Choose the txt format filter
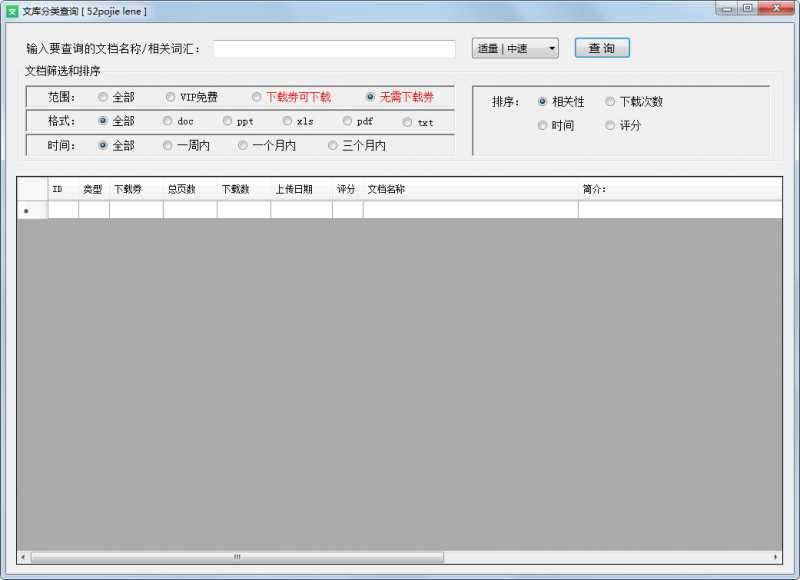This screenshot has height=580, width=800. (407, 121)
